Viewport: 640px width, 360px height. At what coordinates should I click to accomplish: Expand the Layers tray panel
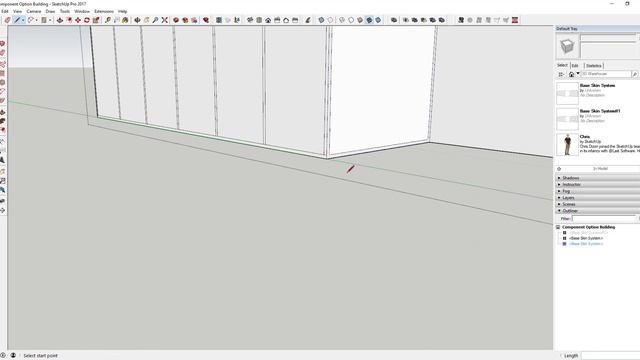point(598,198)
